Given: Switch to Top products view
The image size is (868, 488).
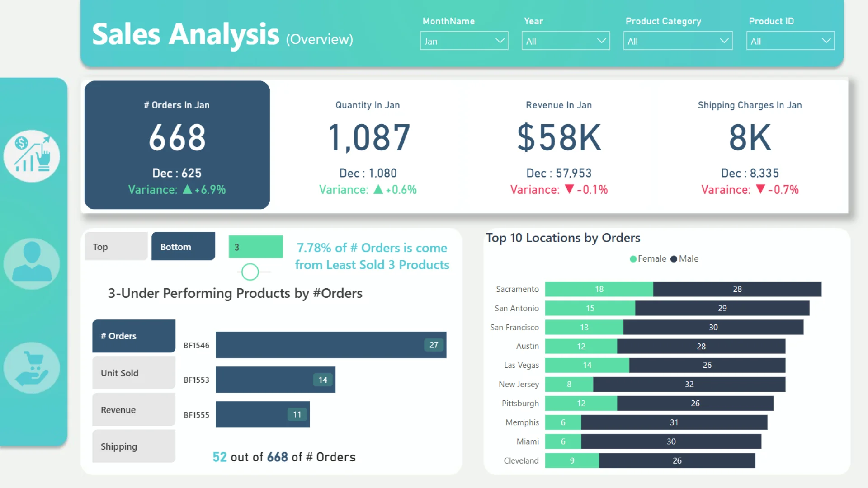Looking at the screenshot, I should [116, 247].
